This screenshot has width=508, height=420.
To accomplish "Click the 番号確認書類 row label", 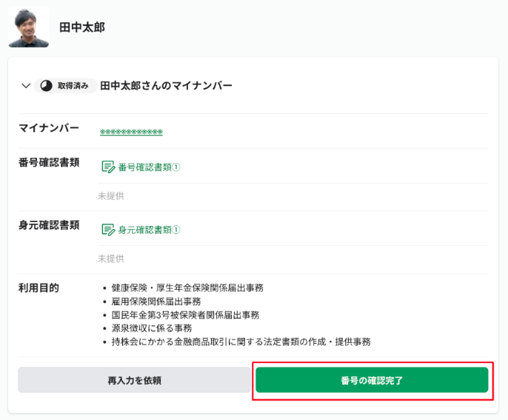I will [49, 162].
